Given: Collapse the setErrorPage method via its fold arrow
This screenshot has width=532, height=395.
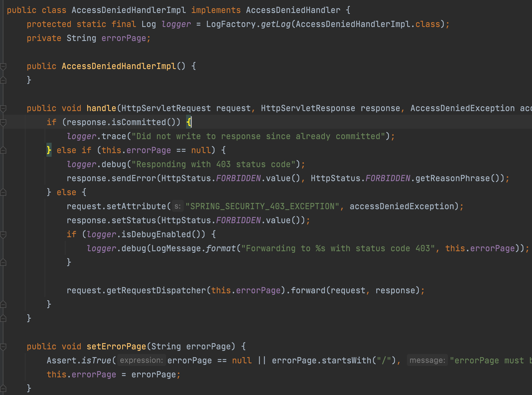Looking at the screenshot, I should [x=3, y=346].
